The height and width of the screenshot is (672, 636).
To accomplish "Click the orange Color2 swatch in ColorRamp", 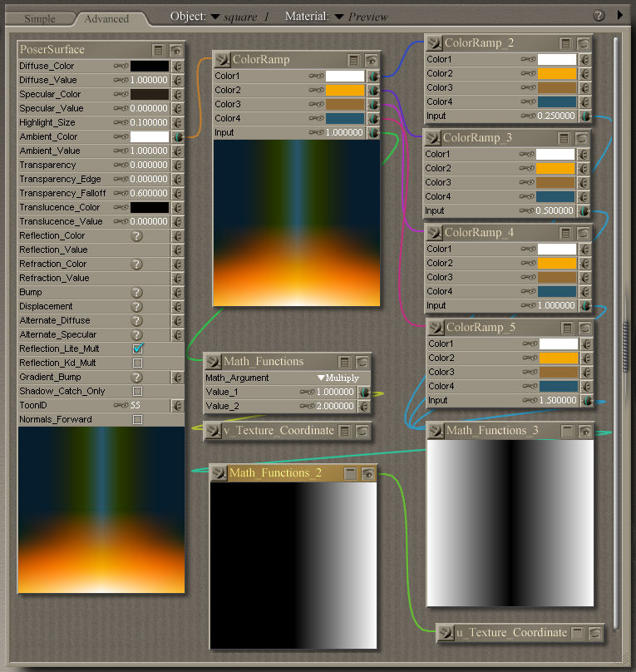I will click(344, 91).
